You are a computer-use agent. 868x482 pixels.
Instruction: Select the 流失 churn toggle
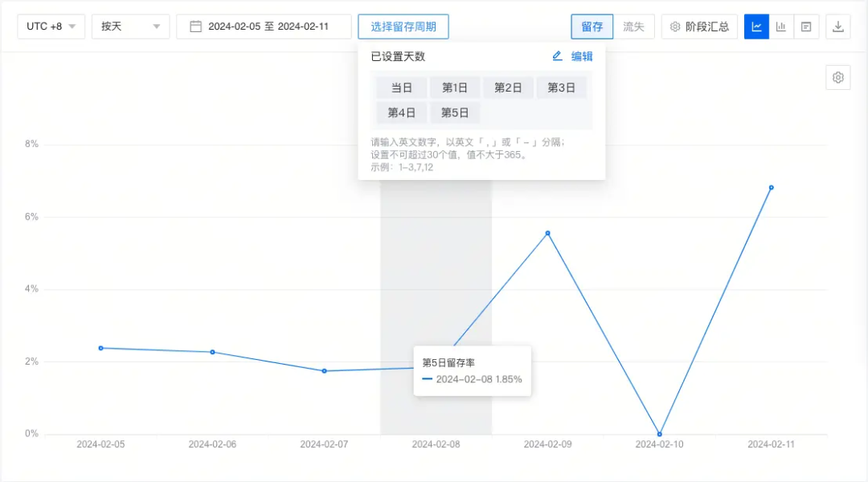tap(633, 27)
